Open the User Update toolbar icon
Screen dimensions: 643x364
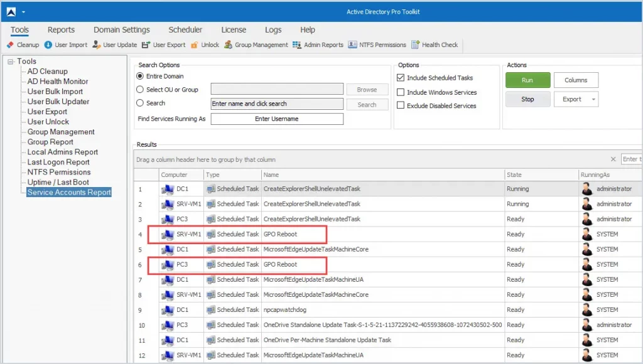(96, 45)
